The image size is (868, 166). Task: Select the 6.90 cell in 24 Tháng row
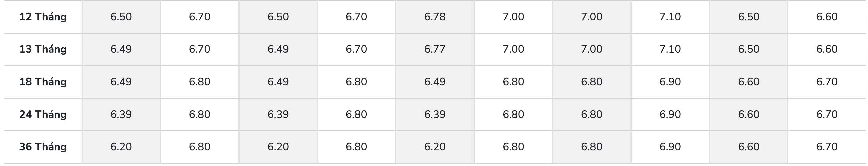click(x=670, y=114)
